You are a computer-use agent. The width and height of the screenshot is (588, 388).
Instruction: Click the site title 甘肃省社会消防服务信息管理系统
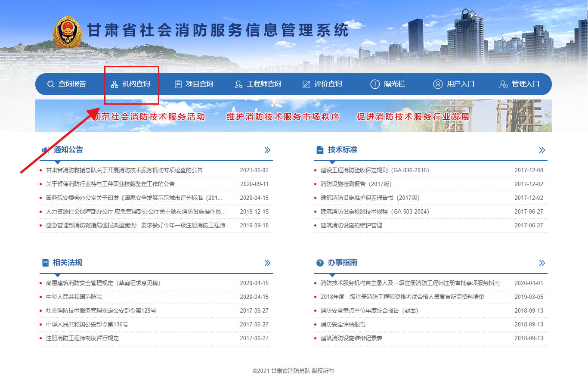pyautogui.click(x=218, y=31)
